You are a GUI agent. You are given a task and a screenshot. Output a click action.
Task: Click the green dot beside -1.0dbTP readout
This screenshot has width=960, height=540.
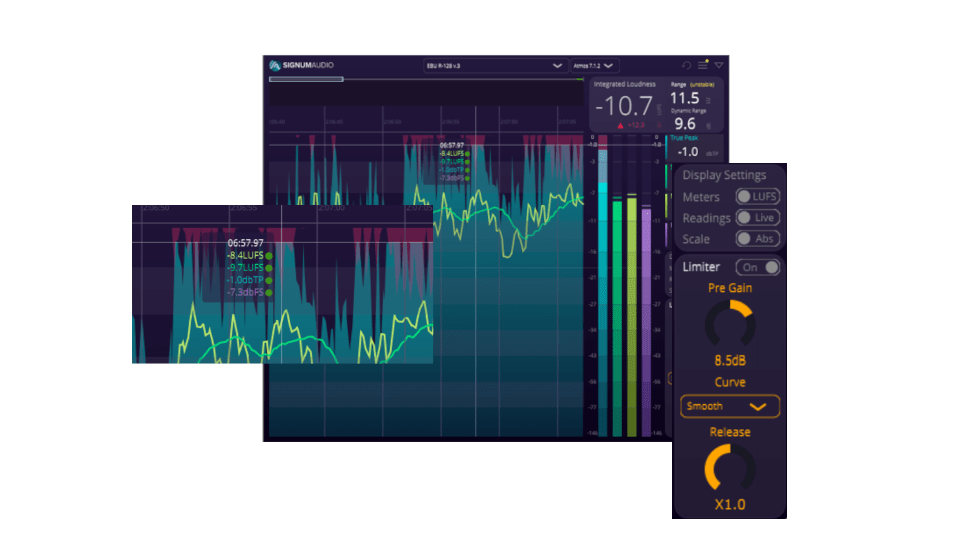[x=269, y=280]
